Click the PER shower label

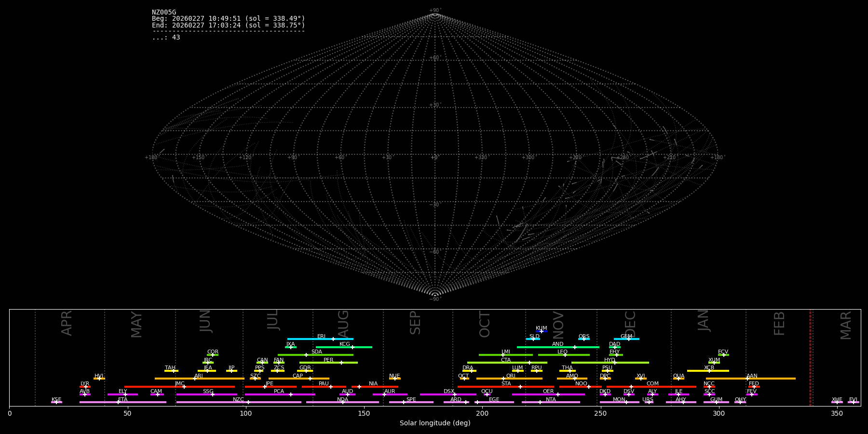click(x=328, y=360)
